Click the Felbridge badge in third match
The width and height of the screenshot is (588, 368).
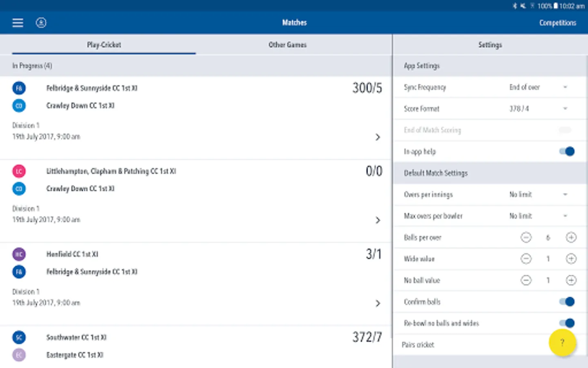[19, 272]
